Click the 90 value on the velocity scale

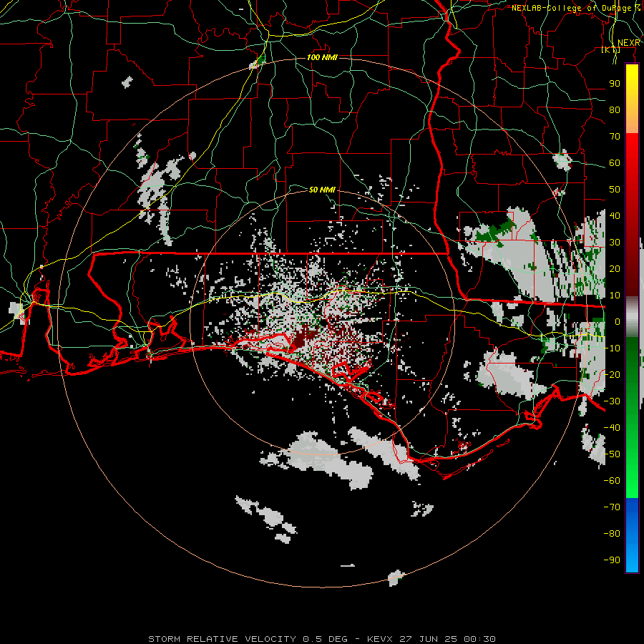point(615,84)
